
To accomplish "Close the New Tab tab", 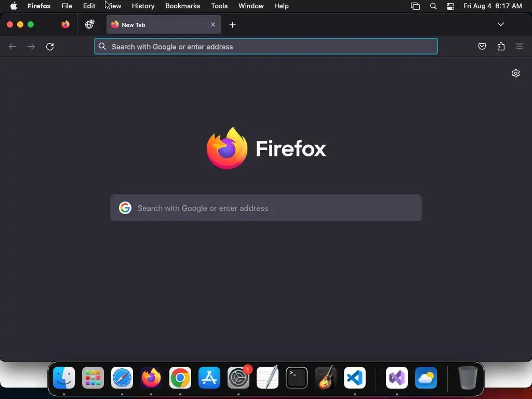I will pyautogui.click(x=212, y=24).
